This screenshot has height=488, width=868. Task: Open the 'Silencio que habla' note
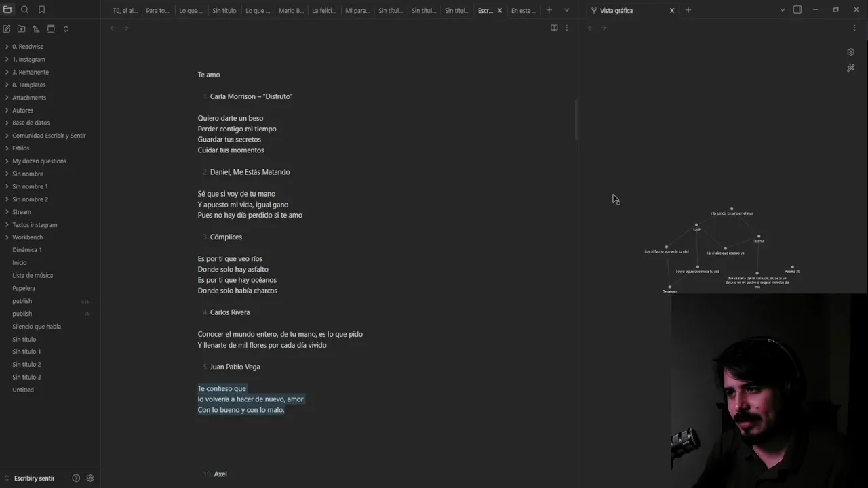click(37, 326)
